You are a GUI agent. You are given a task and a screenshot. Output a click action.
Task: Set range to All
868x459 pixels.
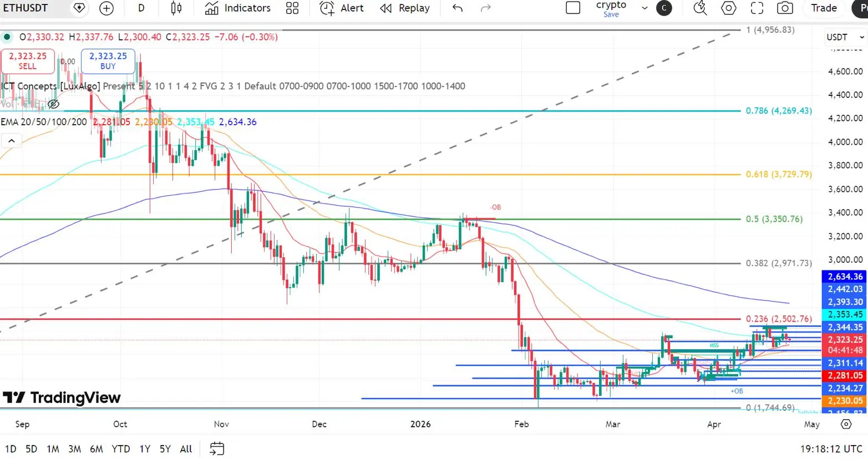[186, 449]
